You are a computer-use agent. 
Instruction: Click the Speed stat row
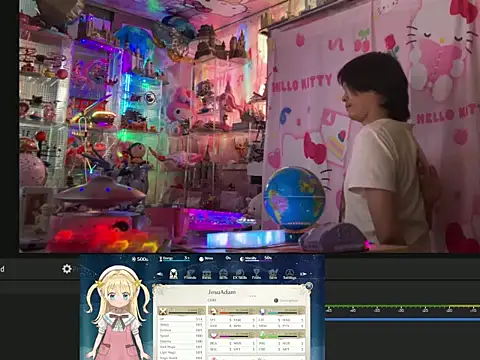[181, 336]
